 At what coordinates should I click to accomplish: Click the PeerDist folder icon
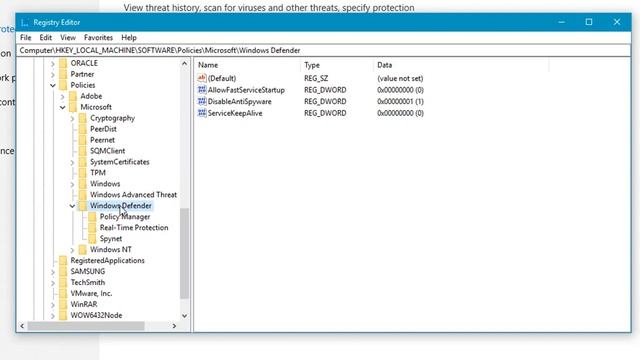tap(82, 129)
